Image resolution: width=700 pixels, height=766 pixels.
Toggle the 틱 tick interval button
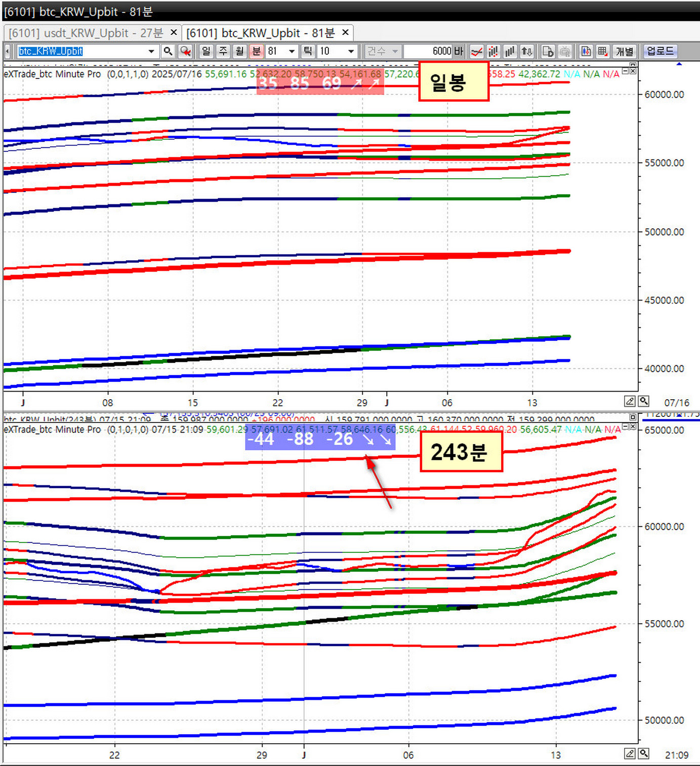pyautogui.click(x=308, y=51)
